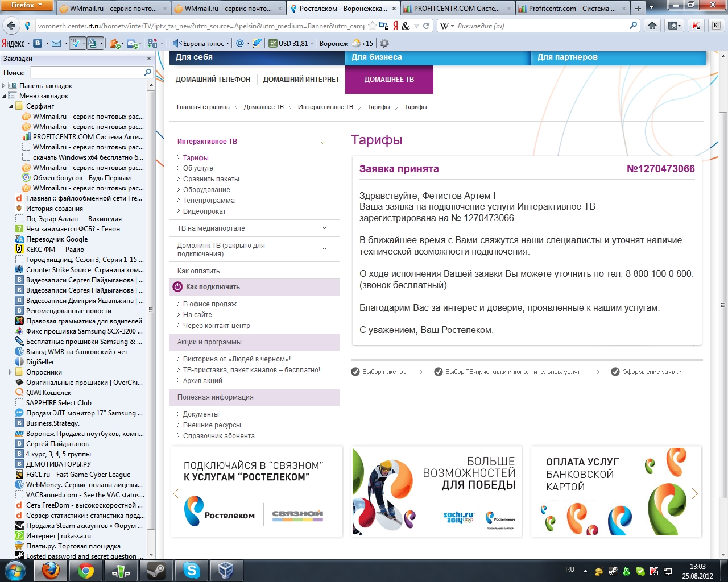Switch to the PROFITCENTR.COM Систе... tab
The height and width of the screenshot is (582, 728).
click(457, 9)
